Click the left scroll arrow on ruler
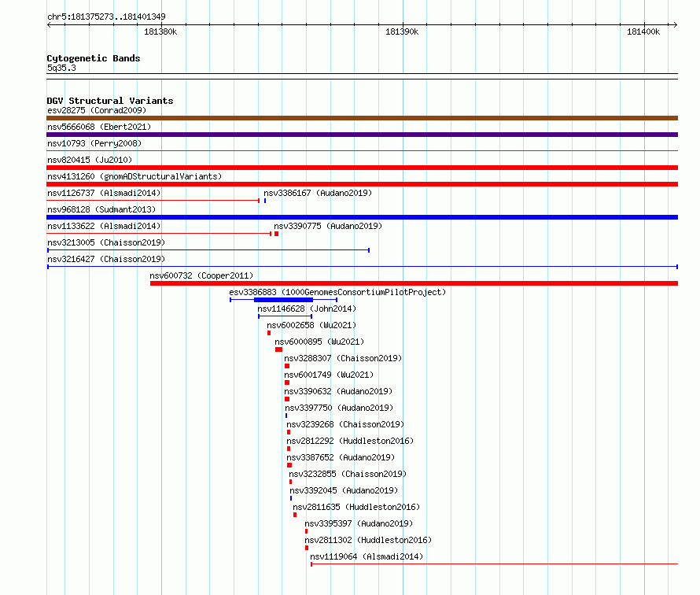This screenshot has height=595, width=700. click(x=49, y=24)
